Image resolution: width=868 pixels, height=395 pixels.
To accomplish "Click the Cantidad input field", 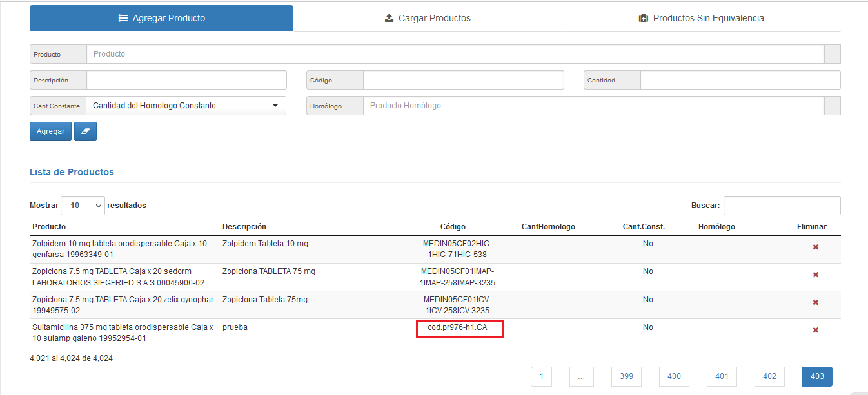I will pyautogui.click(x=740, y=80).
